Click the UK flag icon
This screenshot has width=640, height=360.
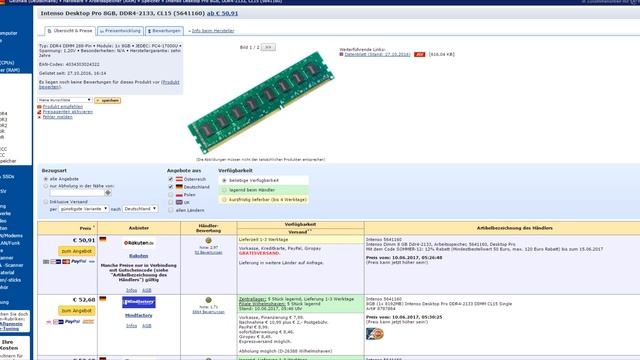tap(179, 202)
